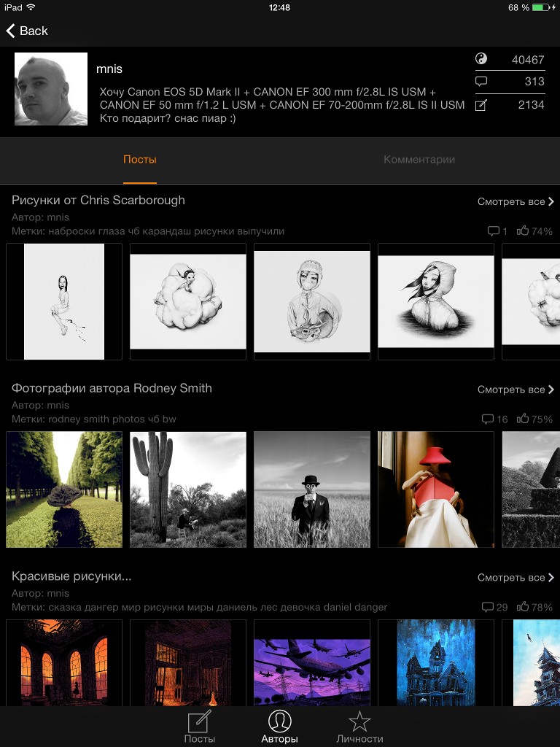Select tags line starting сказка дангер
Image resolution: width=560 pixels, height=747 pixels.
coord(200,608)
